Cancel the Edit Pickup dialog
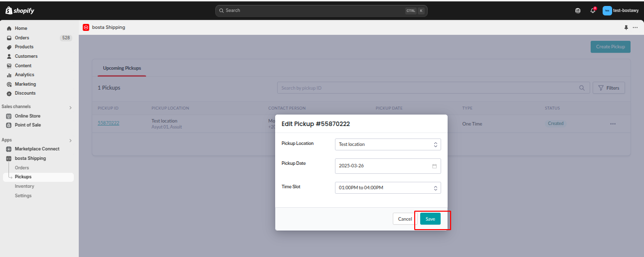644x257 pixels. pyautogui.click(x=405, y=219)
